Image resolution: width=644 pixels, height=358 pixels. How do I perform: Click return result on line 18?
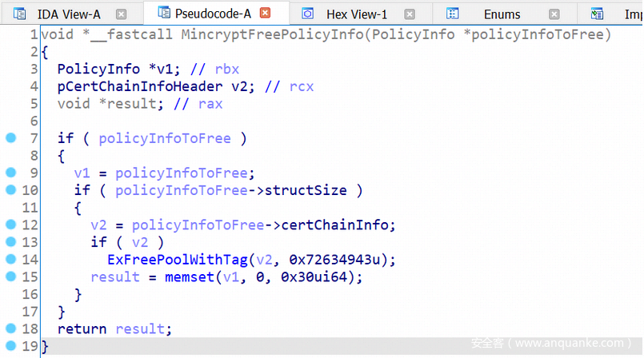click(x=114, y=329)
